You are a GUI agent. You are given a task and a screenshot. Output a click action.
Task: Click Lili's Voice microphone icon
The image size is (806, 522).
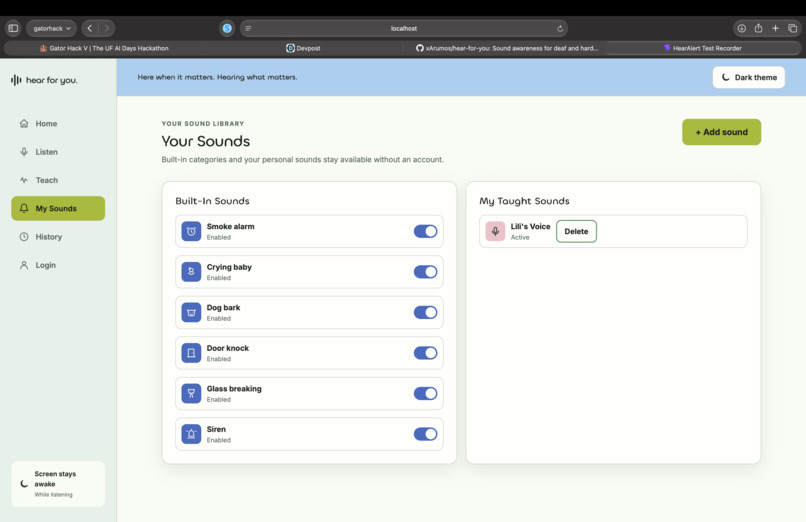pos(495,231)
